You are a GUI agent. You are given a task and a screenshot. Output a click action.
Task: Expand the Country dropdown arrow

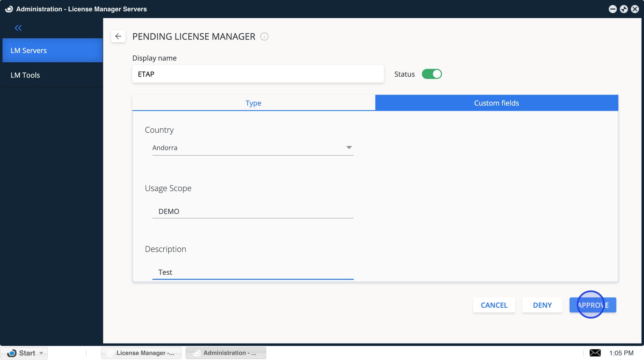(349, 148)
